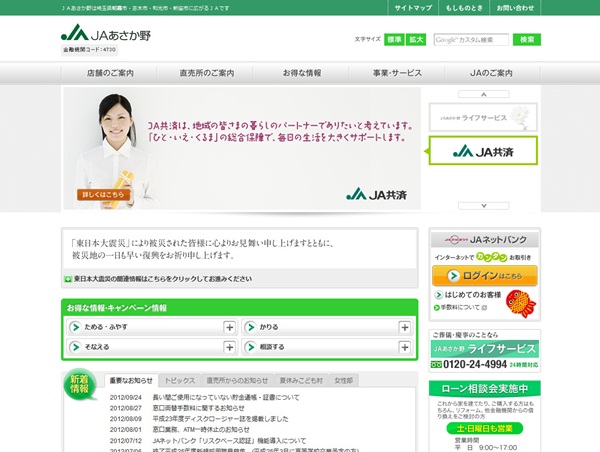Viewport: 600px width, 452px height.
Task: Open the JAのご案内 menu
Action: pos(491,73)
